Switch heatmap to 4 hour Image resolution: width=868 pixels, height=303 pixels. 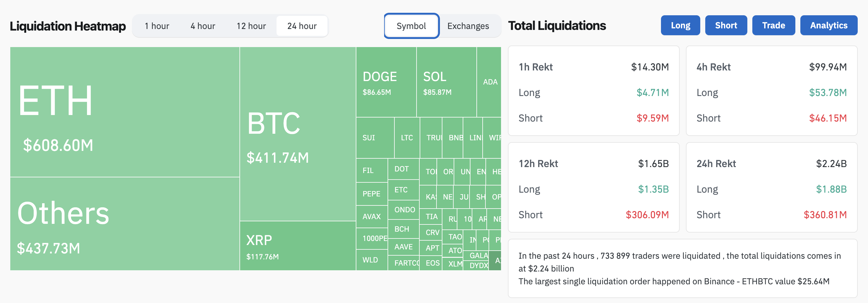[203, 26]
